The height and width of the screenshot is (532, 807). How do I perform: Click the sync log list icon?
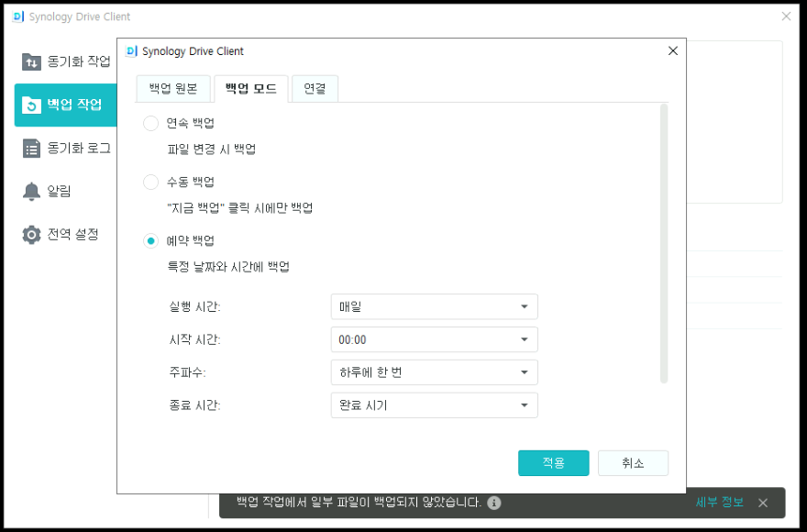(x=31, y=149)
